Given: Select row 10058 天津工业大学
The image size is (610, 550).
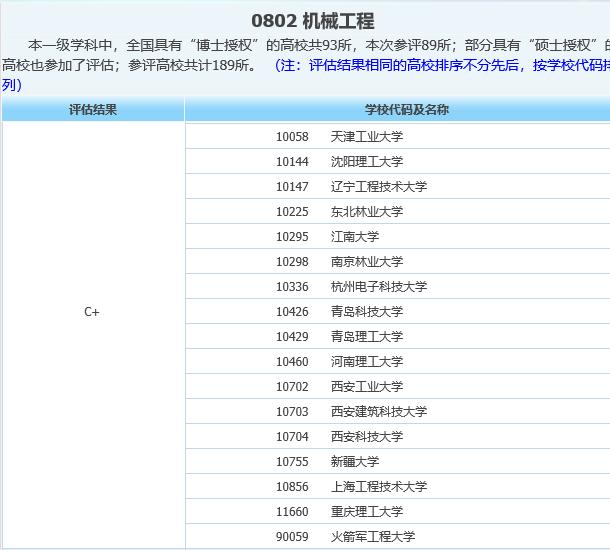Looking at the screenshot, I should pyautogui.click(x=398, y=136).
